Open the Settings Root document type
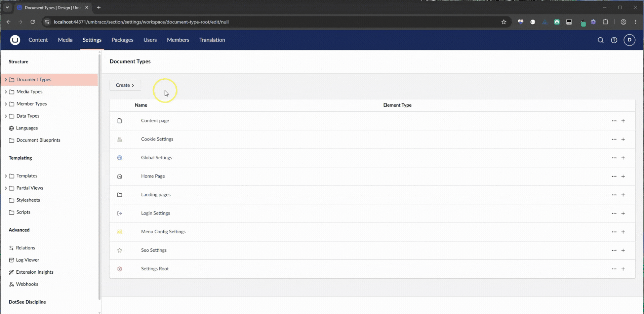The width and height of the screenshot is (644, 314). point(155,269)
